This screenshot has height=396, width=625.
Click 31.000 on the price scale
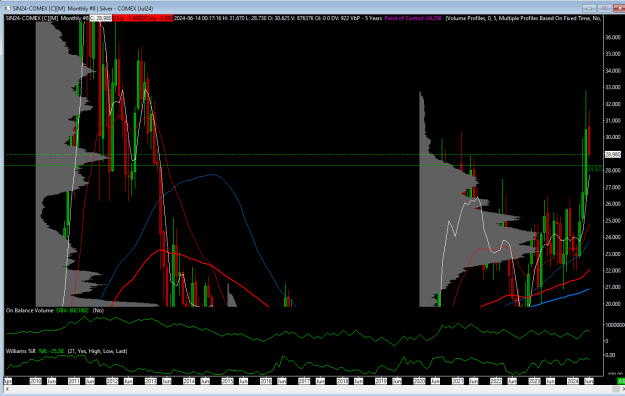point(613,120)
